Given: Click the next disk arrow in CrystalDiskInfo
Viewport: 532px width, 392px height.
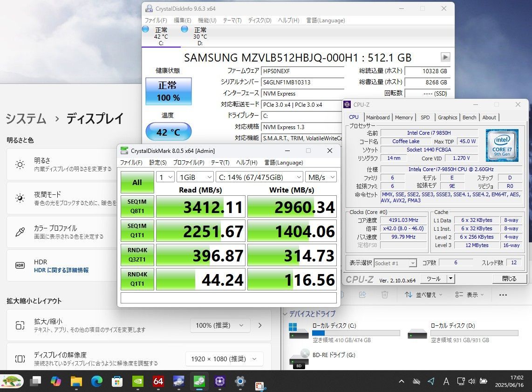Looking at the screenshot, I should click(x=445, y=57).
